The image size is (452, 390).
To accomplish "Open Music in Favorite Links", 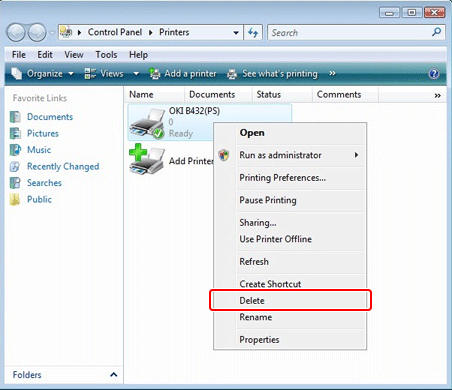I will point(39,150).
